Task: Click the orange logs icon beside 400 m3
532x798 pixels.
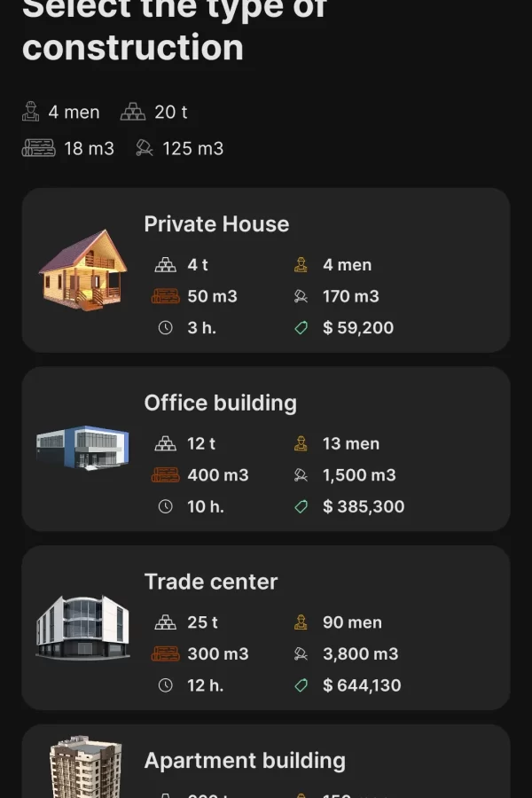Action: coord(165,475)
